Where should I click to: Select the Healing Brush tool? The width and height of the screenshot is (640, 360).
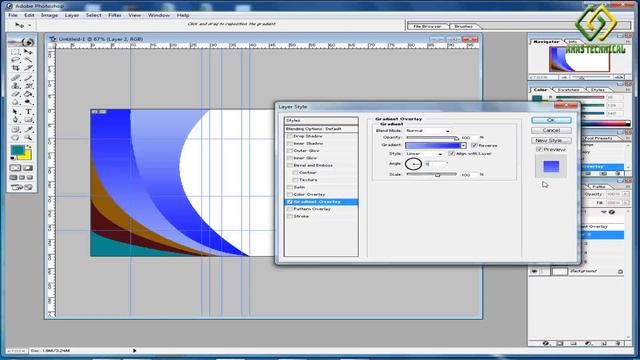tap(16, 77)
